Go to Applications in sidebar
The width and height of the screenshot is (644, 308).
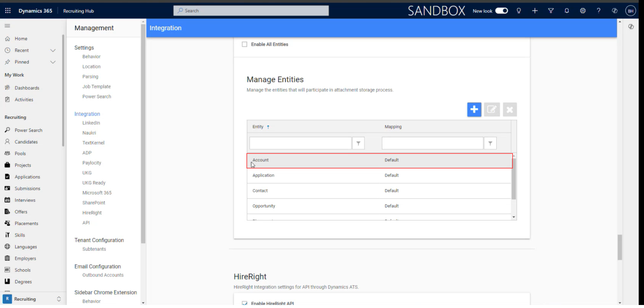click(28, 177)
